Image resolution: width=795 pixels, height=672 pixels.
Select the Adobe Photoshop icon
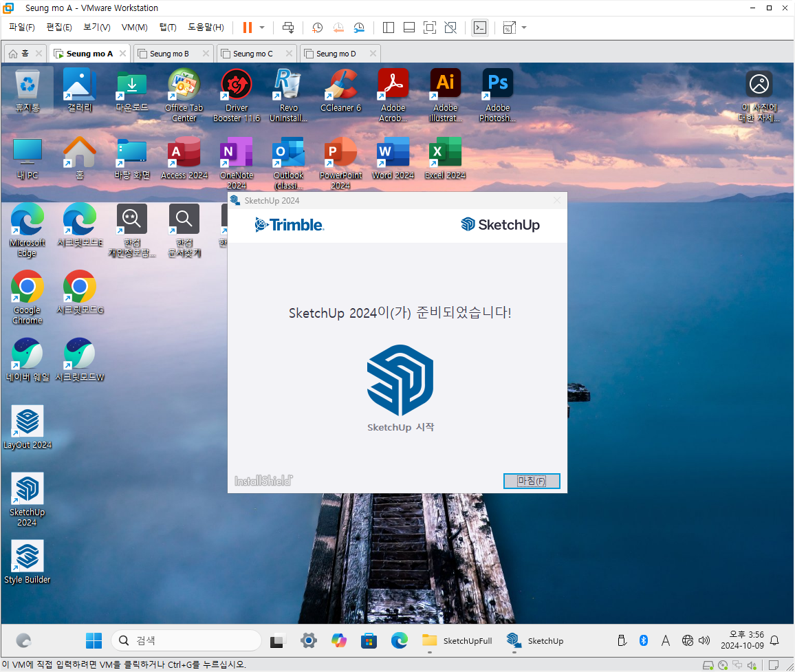(497, 96)
